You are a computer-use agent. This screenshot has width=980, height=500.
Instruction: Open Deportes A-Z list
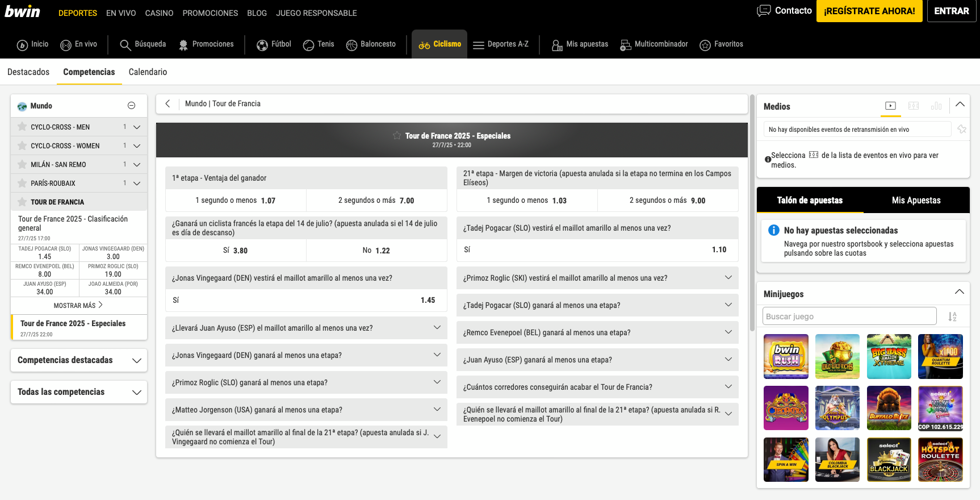(500, 44)
